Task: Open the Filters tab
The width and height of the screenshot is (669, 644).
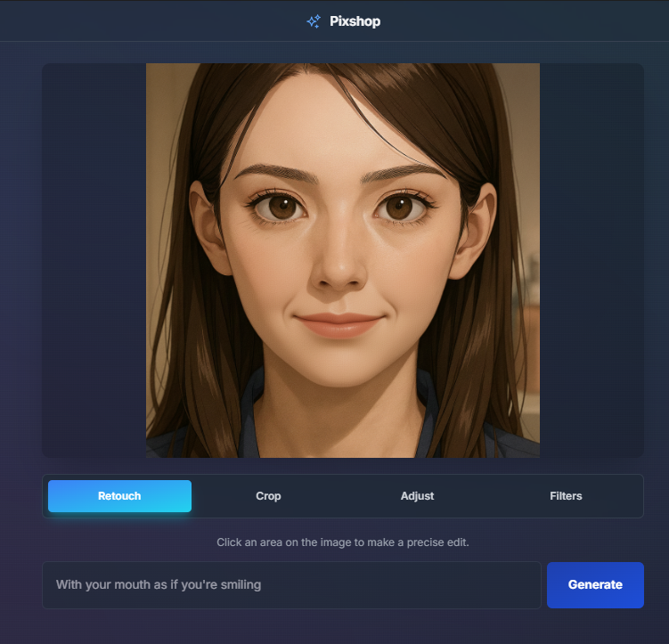Action: tap(566, 496)
